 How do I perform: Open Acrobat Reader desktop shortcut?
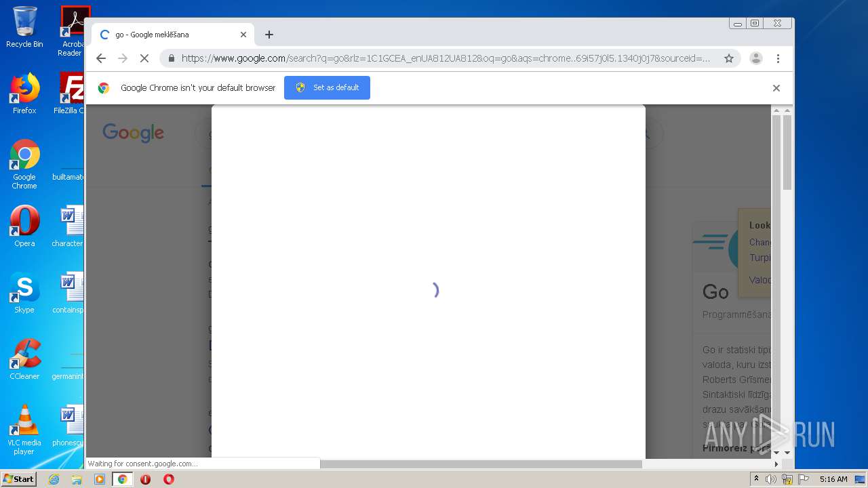click(x=72, y=30)
